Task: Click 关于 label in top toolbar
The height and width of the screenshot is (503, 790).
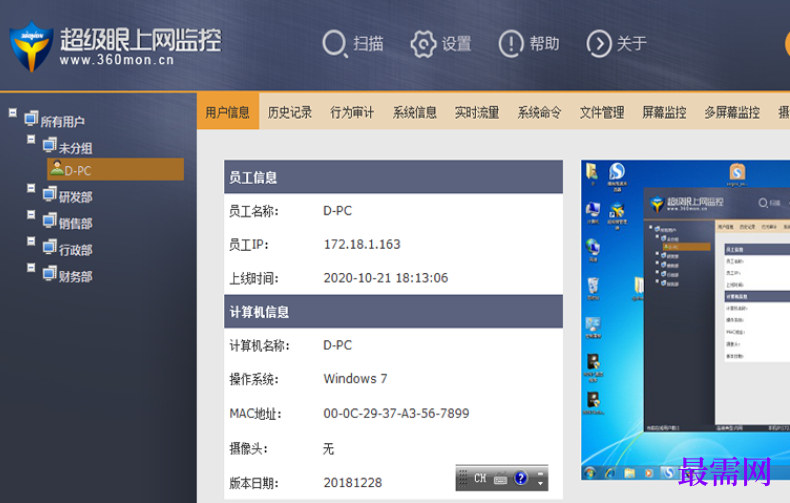Action: coord(632,44)
